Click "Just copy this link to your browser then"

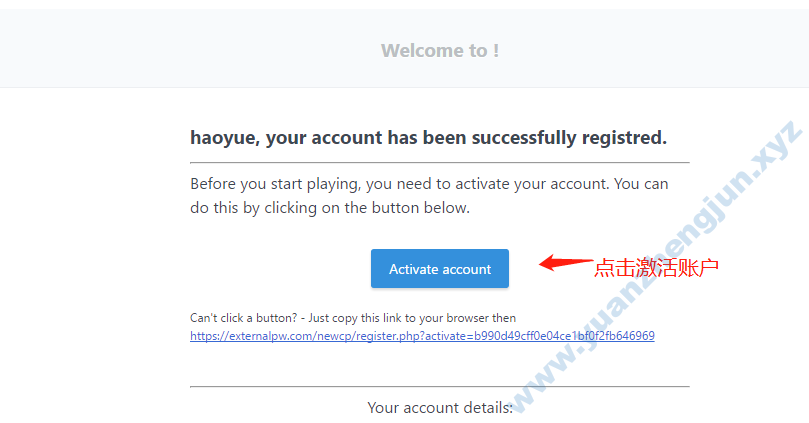pyautogui.click(x=412, y=318)
